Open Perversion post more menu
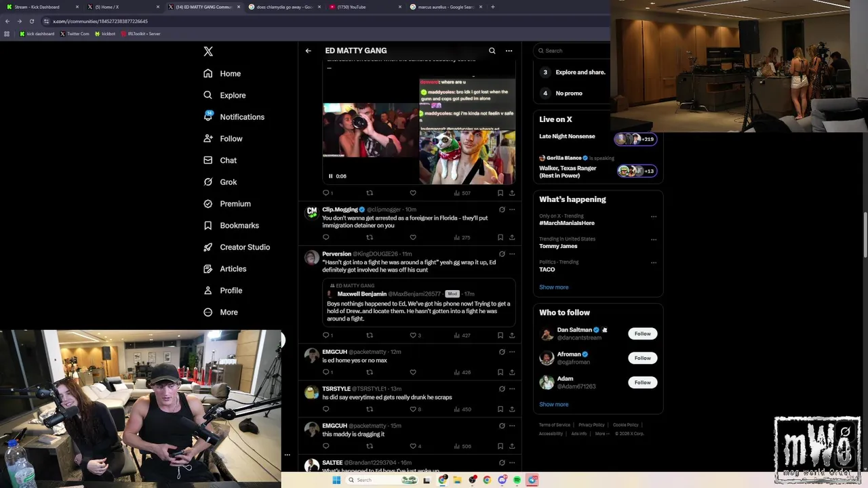Screen dimensions: 868x488 point(512,253)
